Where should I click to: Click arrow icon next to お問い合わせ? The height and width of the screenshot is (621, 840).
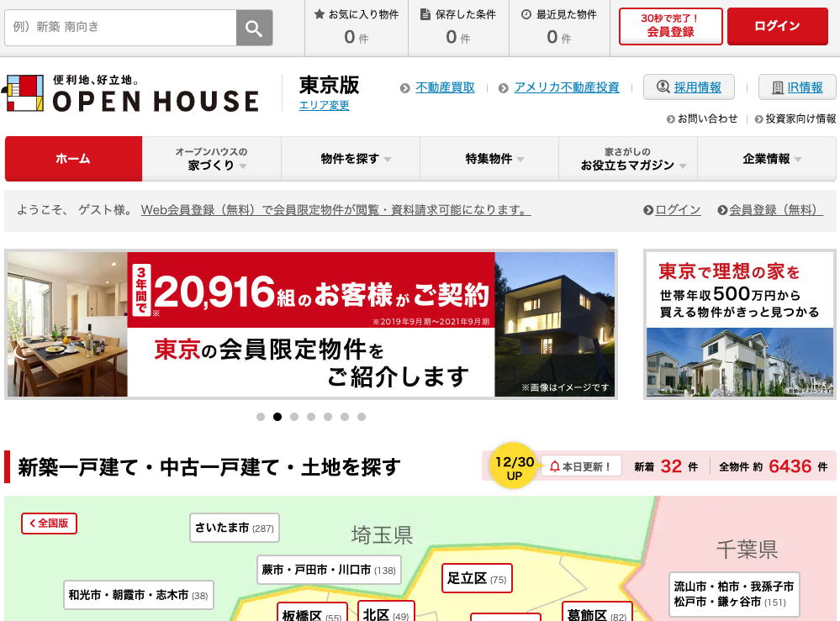pyautogui.click(x=671, y=119)
